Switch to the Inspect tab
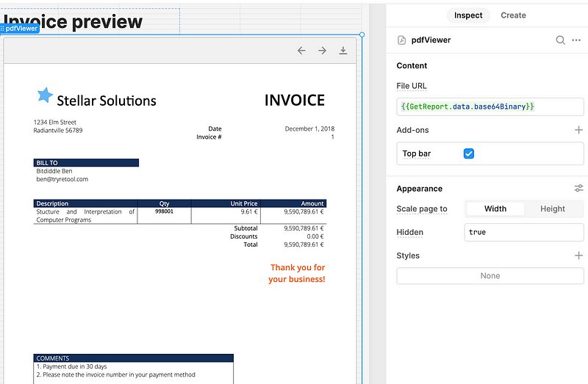Screen dimensions: 588x384 coord(468,15)
